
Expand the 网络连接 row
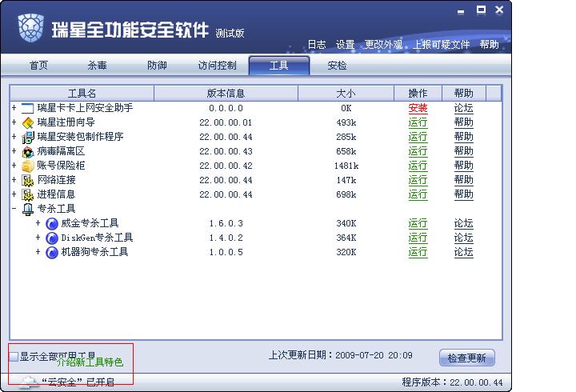pyautogui.click(x=14, y=180)
